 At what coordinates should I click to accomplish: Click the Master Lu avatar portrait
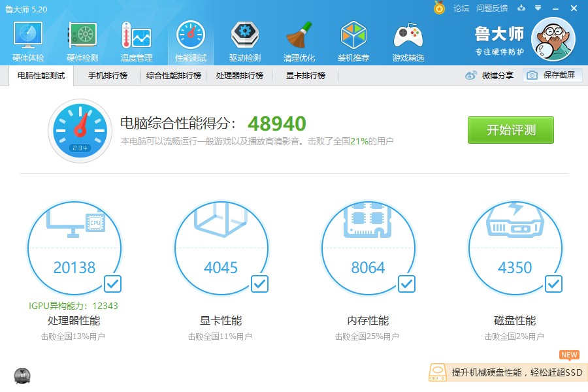553,39
